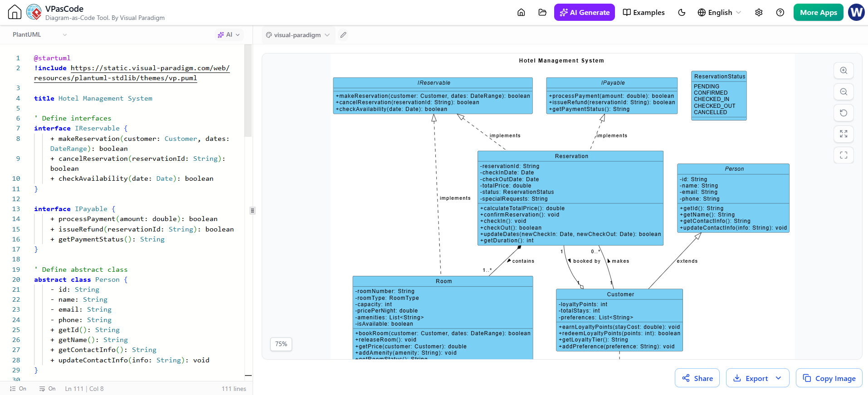
Task: Click the include URL link in code
Action: click(x=132, y=73)
